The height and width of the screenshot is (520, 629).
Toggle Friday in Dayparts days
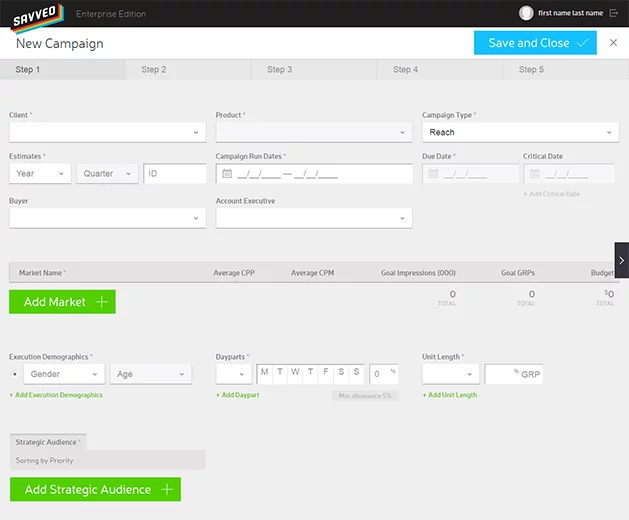tap(326, 374)
